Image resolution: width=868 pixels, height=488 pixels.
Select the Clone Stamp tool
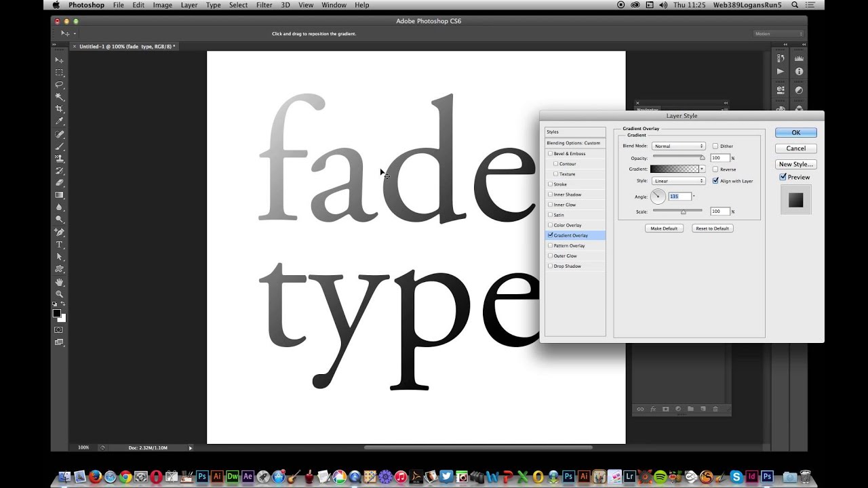59,159
